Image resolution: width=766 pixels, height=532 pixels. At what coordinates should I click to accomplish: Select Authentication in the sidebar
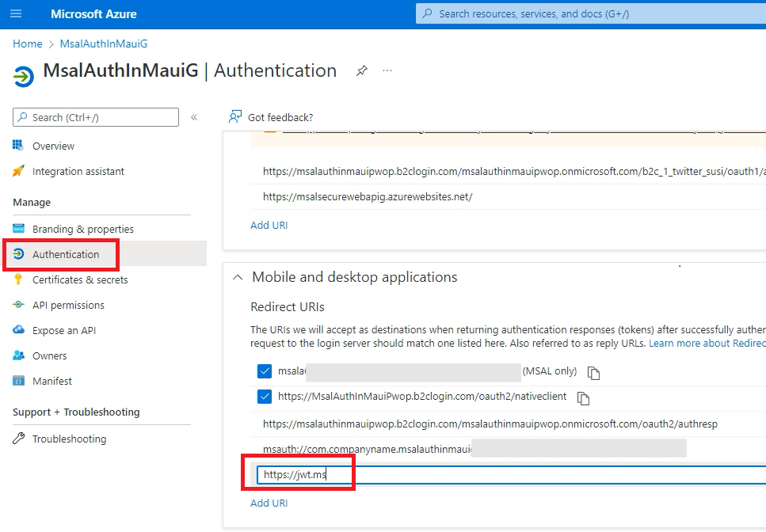tap(66, 254)
